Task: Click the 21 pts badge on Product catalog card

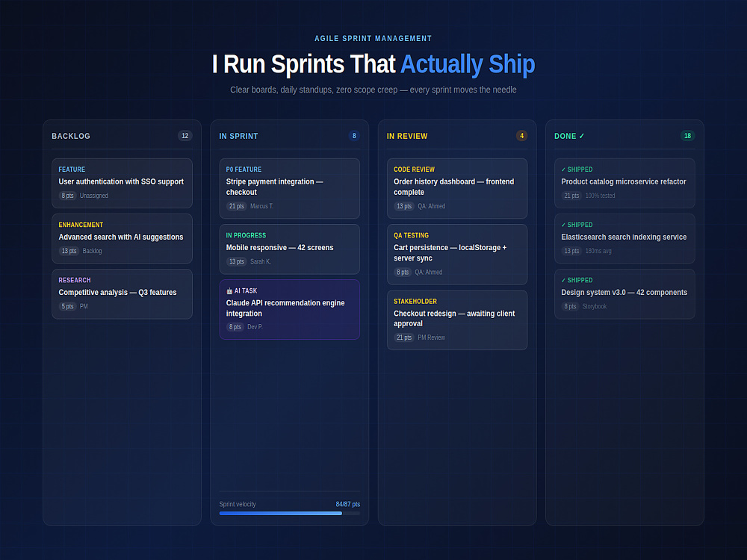Action: click(571, 196)
